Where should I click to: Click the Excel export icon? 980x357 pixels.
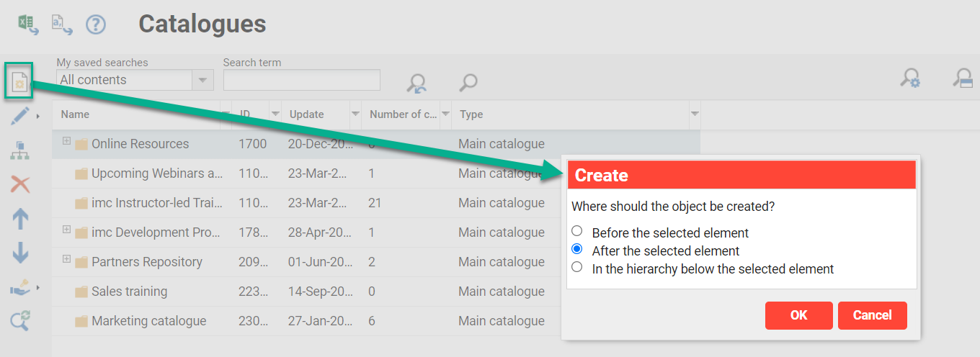point(27,24)
